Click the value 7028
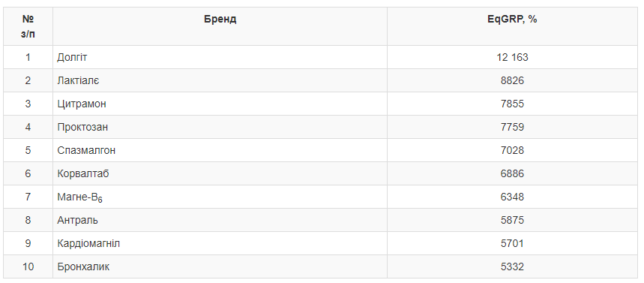 (512, 151)
